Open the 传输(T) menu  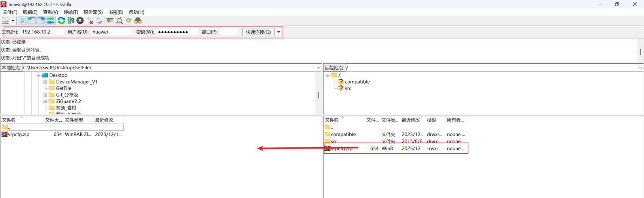click(x=71, y=12)
